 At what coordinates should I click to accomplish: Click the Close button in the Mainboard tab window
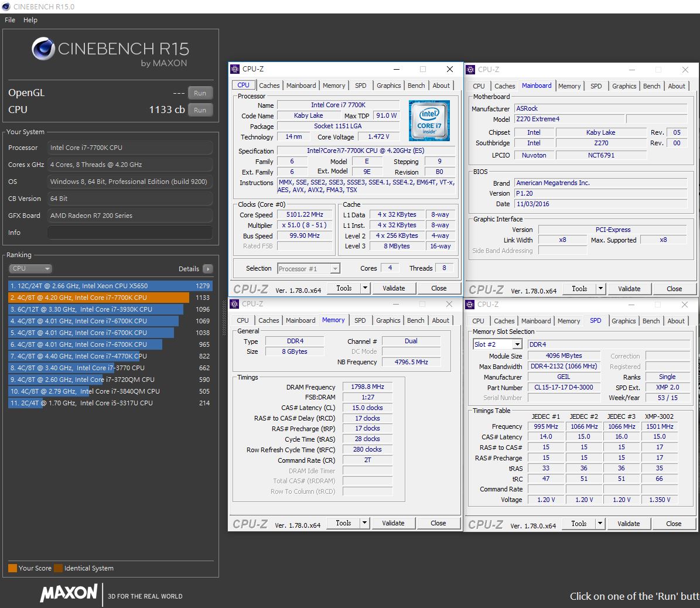click(674, 289)
